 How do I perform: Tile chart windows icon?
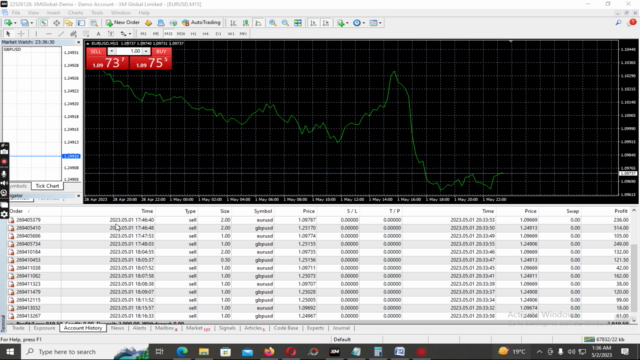click(x=298, y=23)
